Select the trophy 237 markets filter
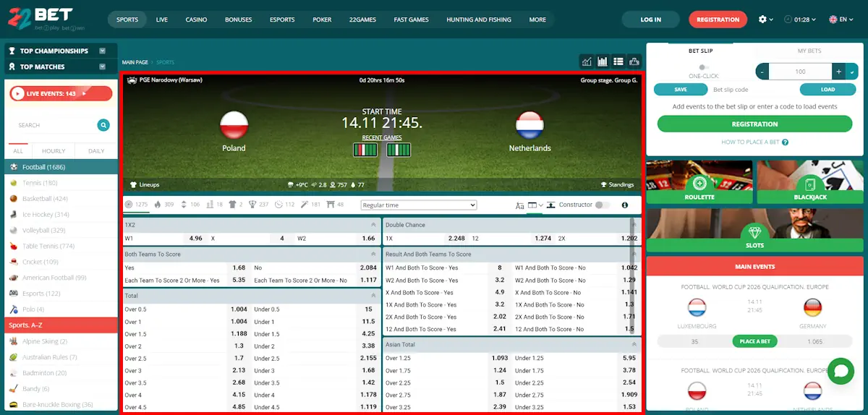This screenshot has width=868, height=415. click(x=258, y=205)
